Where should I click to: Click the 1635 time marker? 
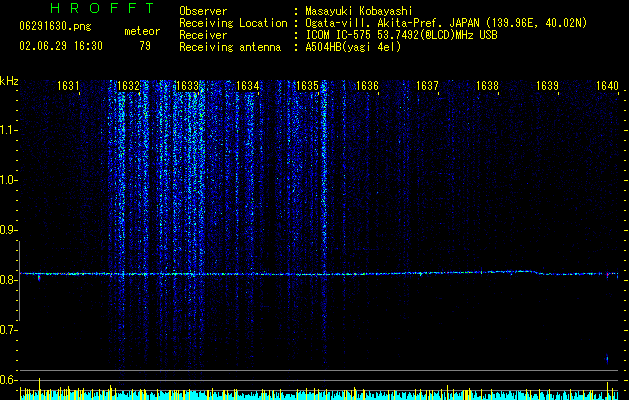click(x=308, y=86)
